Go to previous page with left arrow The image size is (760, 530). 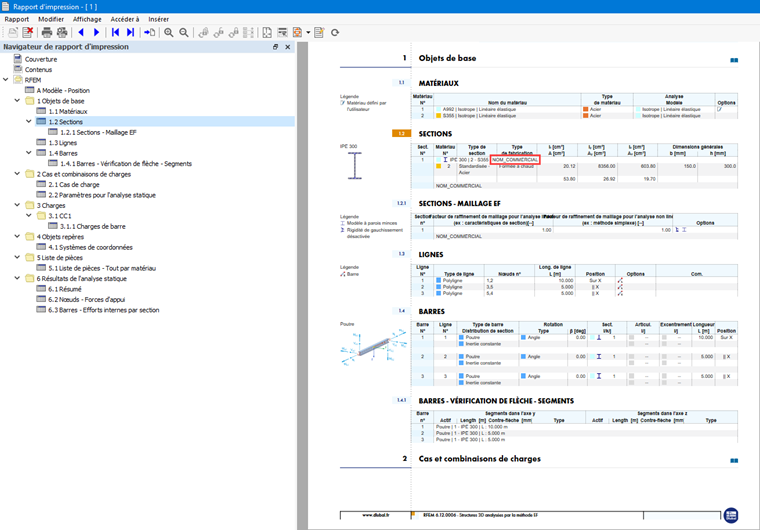(81, 32)
